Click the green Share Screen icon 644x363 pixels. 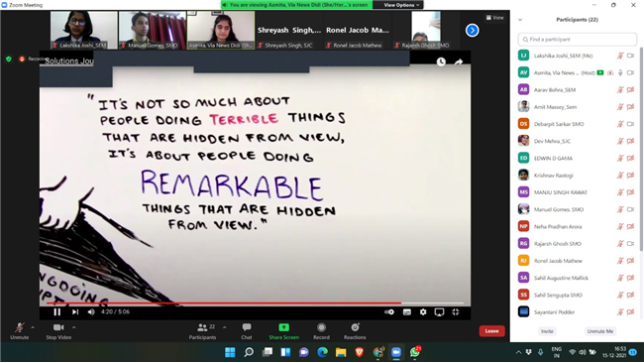[283, 327]
